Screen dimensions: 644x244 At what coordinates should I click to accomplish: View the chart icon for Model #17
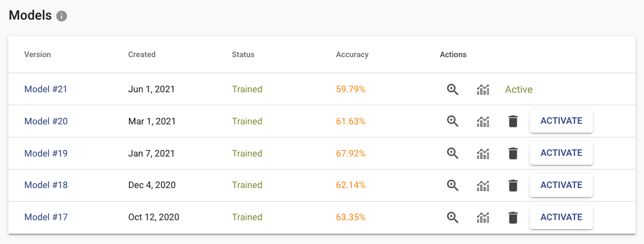(483, 218)
